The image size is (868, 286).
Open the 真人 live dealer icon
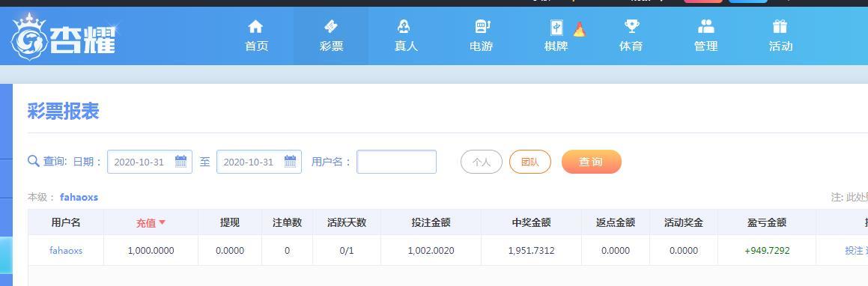[405, 26]
